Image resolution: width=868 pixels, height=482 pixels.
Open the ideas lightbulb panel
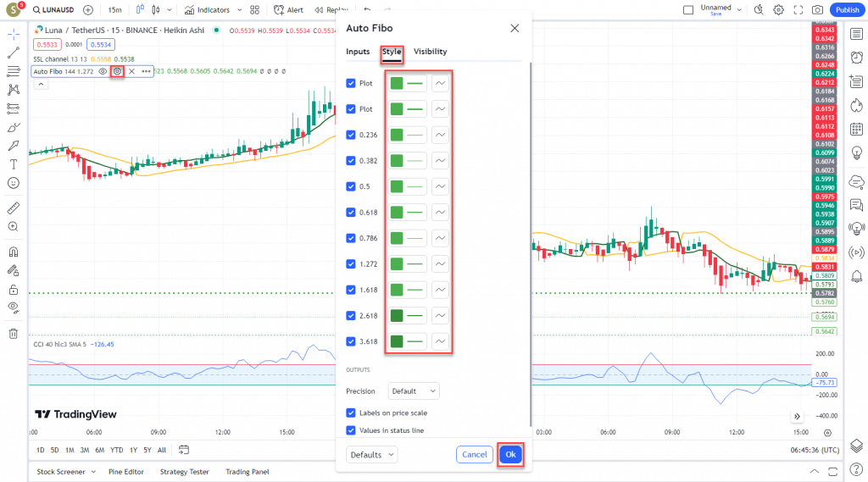[x=856, y=152]
